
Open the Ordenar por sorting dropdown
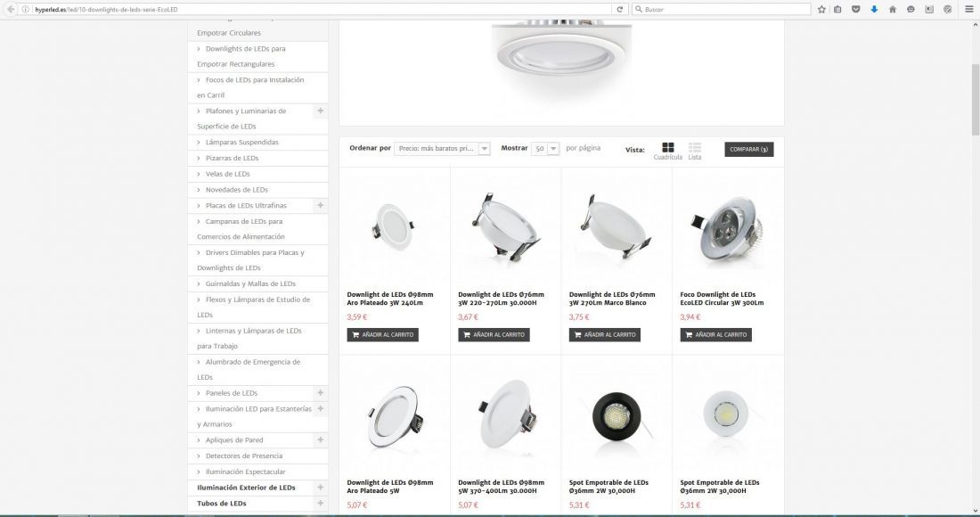coord(442,149)
